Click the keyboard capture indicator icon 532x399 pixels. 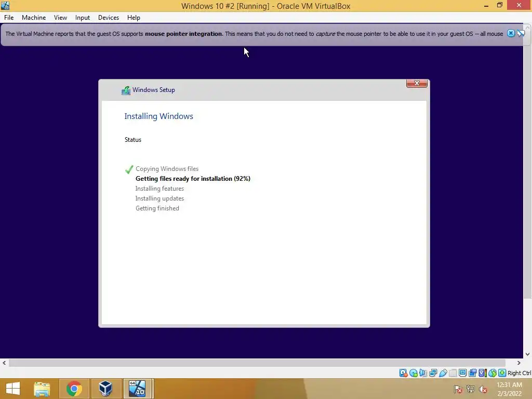click(x=502, y=373)
